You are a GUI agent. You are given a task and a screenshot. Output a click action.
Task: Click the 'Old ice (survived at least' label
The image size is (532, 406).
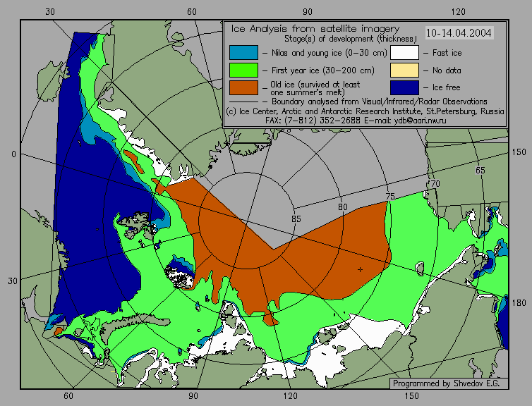[x=315, y=84]
